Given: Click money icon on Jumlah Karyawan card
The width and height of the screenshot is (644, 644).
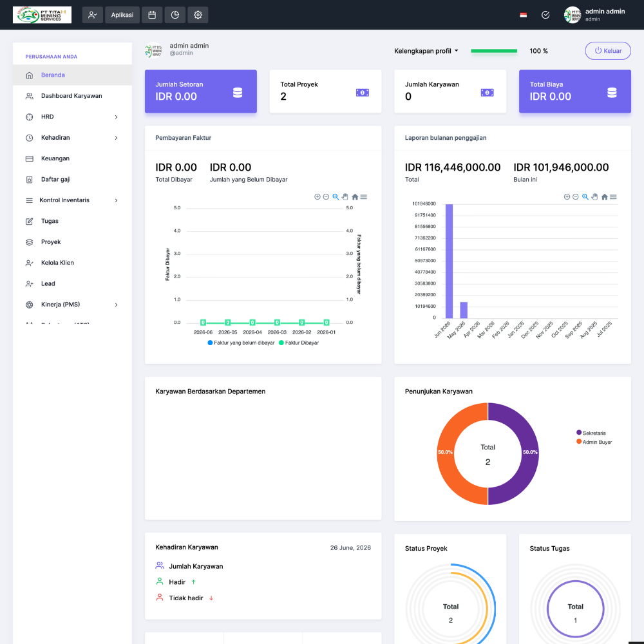Looking at the screenshot, I should (x=487, y=93).
